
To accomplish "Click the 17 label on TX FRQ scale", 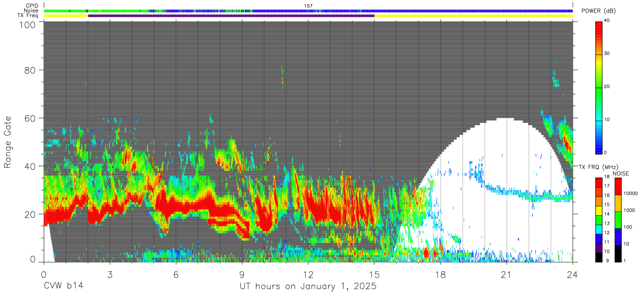I will point(606,187).
